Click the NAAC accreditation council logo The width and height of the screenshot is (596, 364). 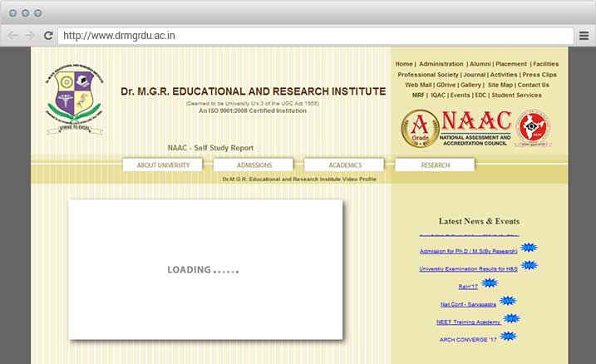(x=476, y=128)
